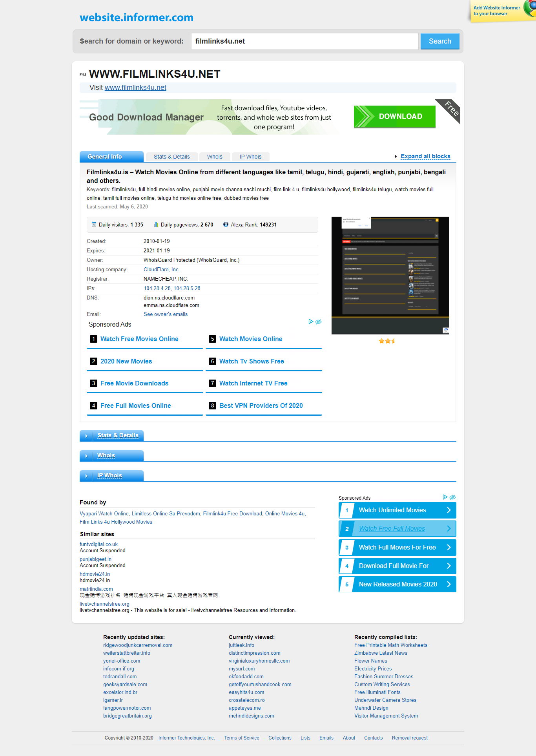Click the domain search input field

[x=305, y=41]
